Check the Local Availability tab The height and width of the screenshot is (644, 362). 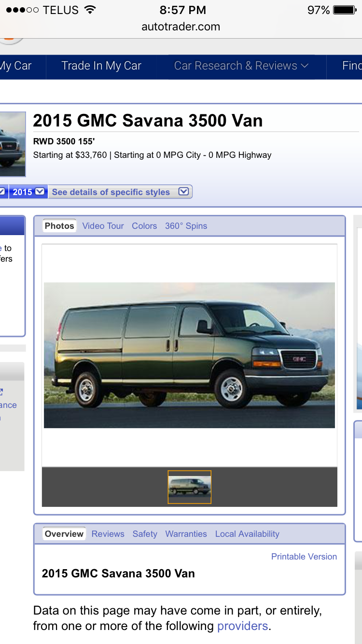pos(247,534)
